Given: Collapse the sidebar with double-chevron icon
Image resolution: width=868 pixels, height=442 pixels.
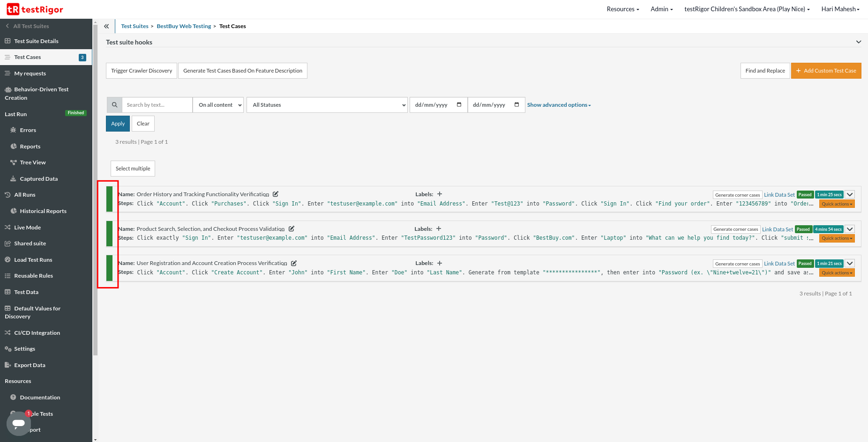Looking at the screenshot, I should point(106,26).
